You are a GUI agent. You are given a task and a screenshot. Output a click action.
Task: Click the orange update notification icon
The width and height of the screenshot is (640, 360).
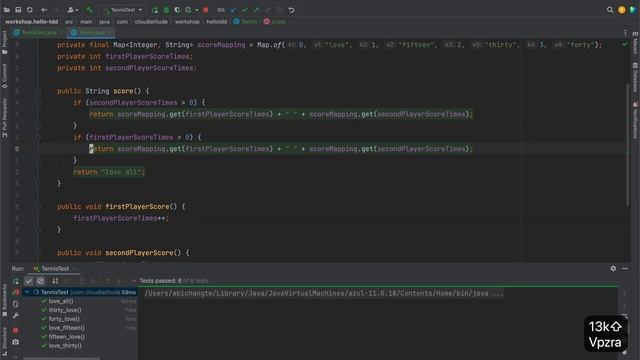coord(621,10)
